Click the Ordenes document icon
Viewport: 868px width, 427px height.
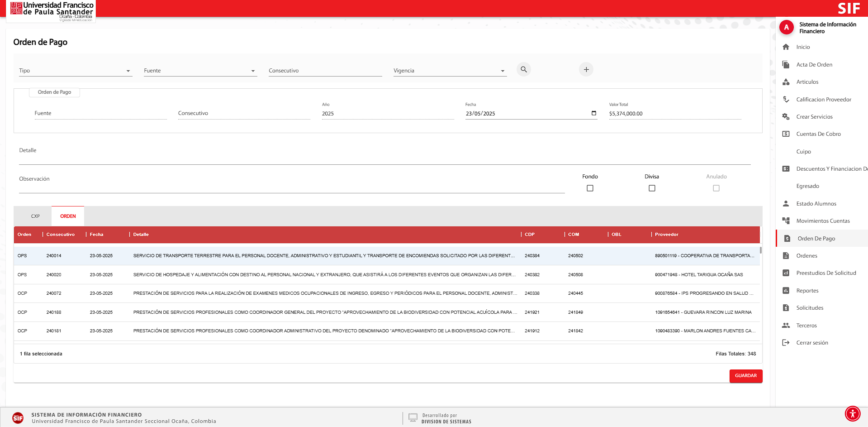pos(786,256)
